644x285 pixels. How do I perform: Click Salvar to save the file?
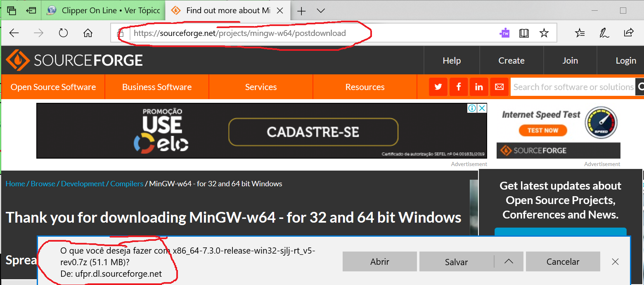(x=457, y=261)
